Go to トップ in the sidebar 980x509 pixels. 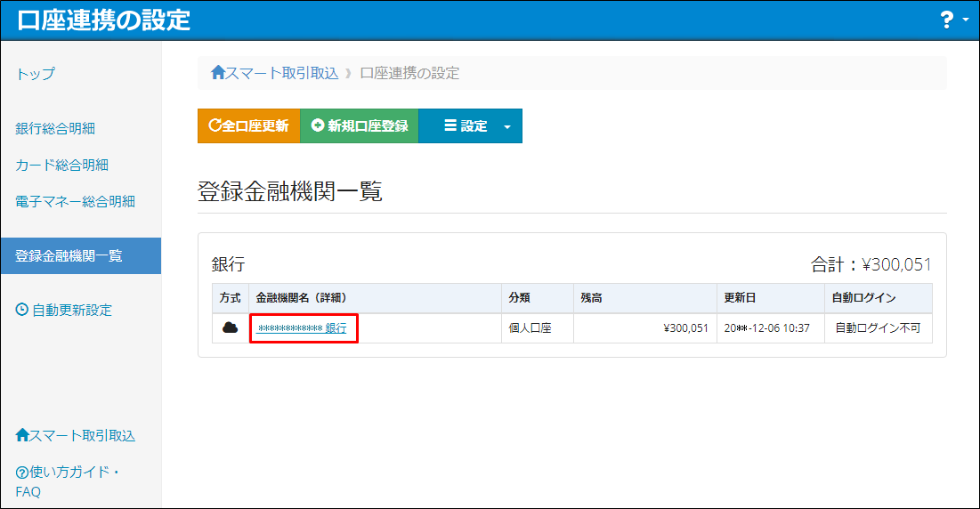point(35,74)
